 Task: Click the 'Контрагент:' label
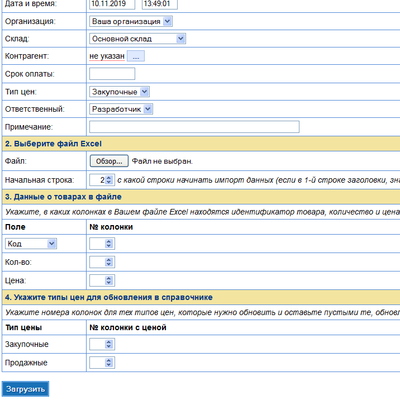coord(27,56)
